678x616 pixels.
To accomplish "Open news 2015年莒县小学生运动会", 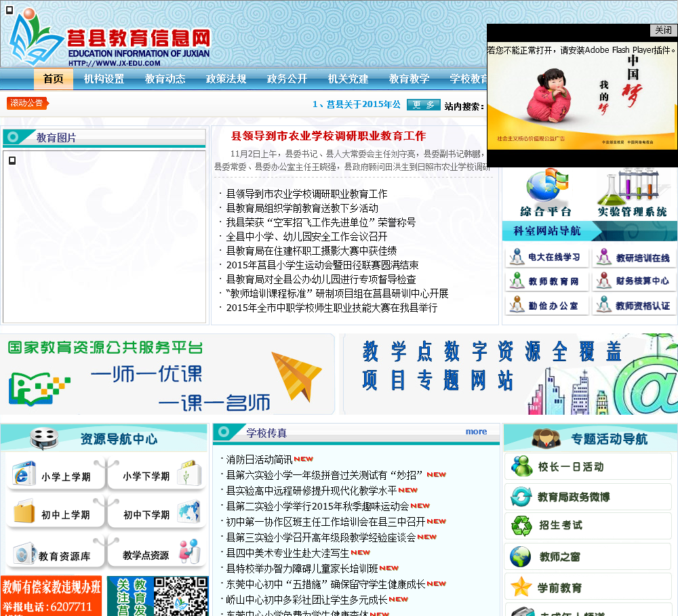I will 322,265.
